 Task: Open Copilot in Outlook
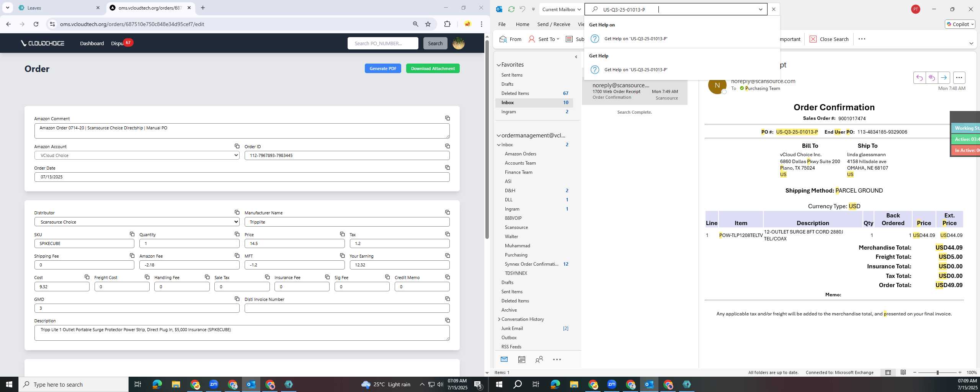click(960, 24)
